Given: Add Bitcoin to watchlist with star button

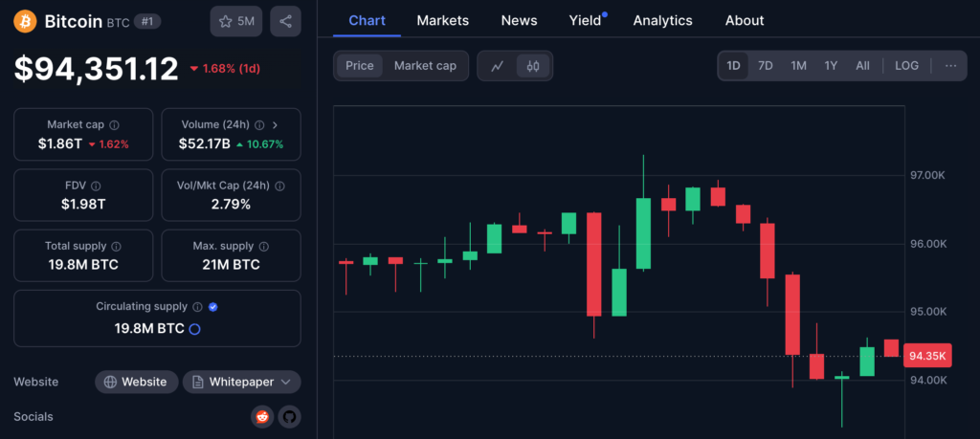Looking at the screenshot, I should point(235,21).
